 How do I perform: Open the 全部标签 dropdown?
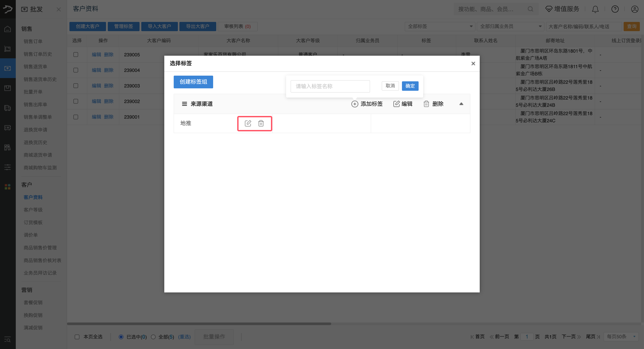coord(440,26)
